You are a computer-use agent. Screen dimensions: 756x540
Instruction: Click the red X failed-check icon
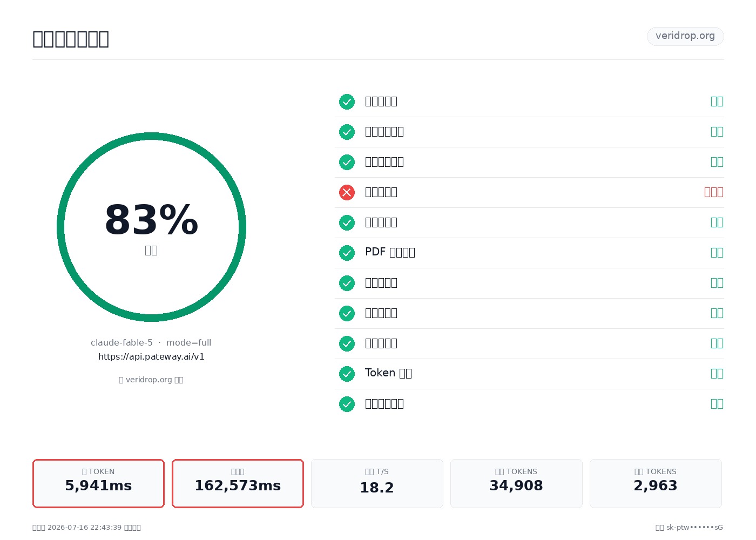pyautogui.click(x=347, y=192)
